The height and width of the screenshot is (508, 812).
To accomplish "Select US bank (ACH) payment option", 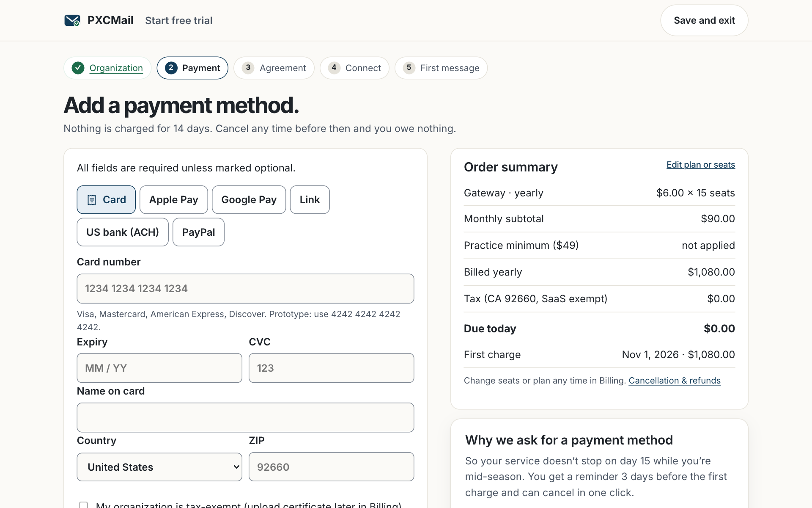I will (123, 232).
